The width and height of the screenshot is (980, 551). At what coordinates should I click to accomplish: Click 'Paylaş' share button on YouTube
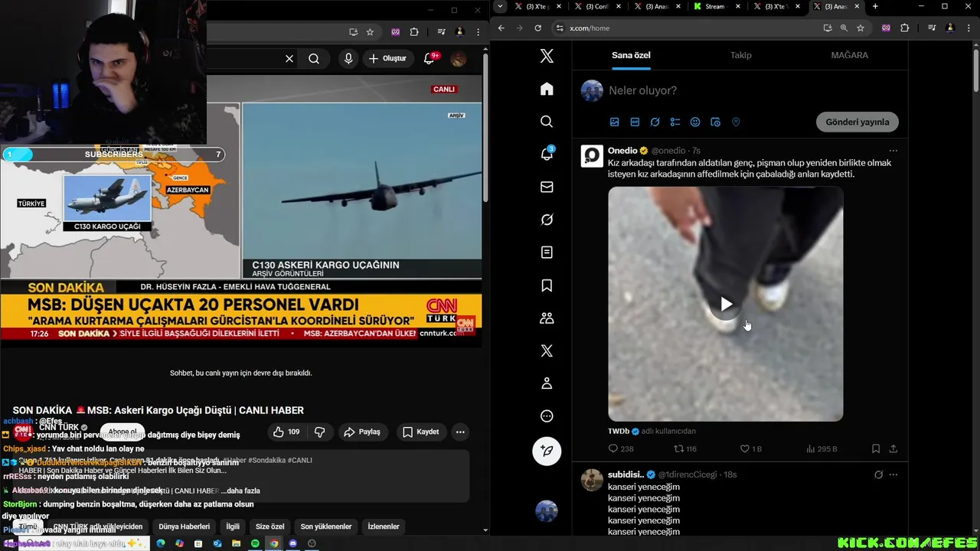(x=362, y=432)
